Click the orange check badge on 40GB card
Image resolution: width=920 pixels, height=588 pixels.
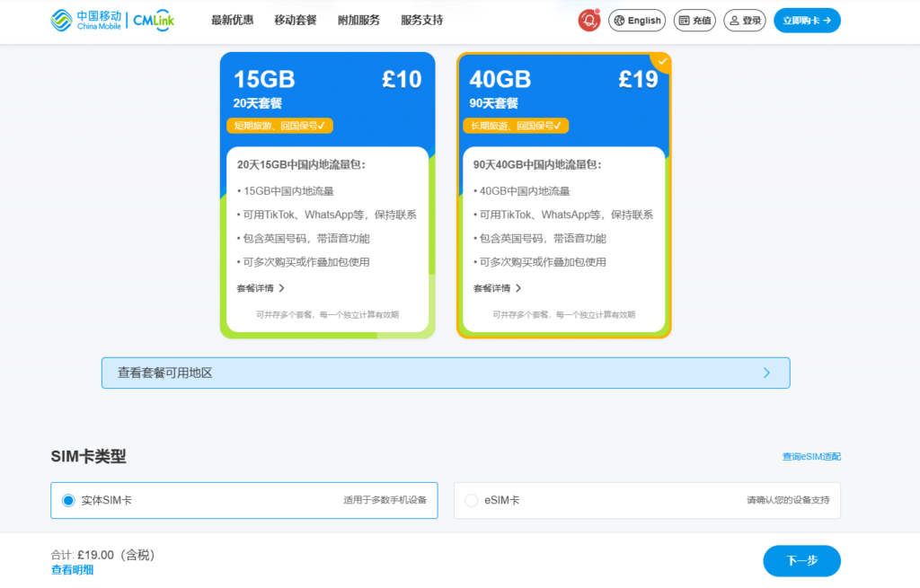661,63
